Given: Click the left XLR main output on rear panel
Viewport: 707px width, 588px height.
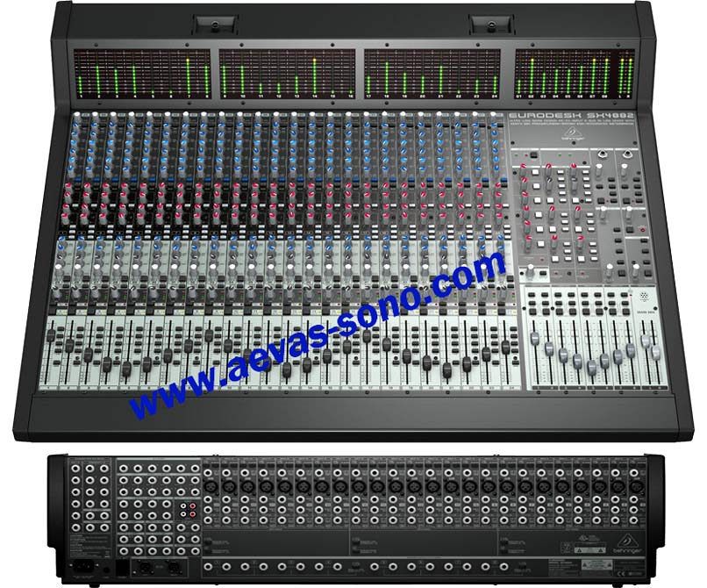Looking at the screenshot, I should 144,567.
